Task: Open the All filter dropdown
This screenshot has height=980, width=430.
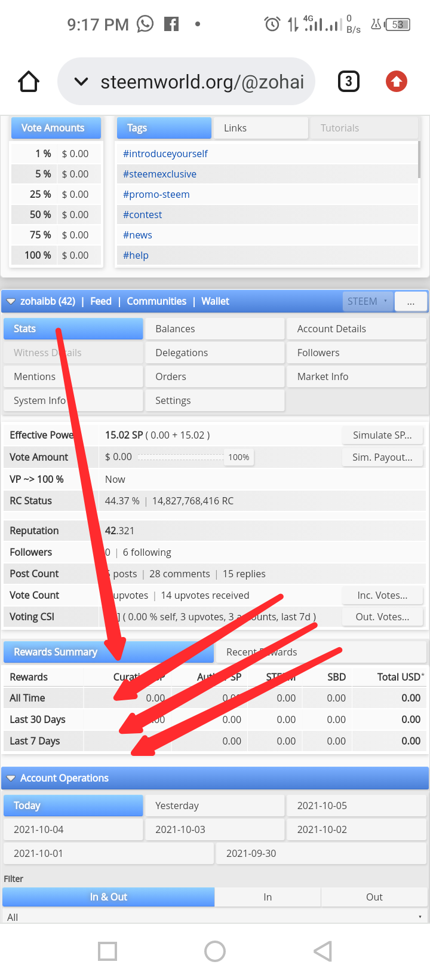Action: coord(215,917)
